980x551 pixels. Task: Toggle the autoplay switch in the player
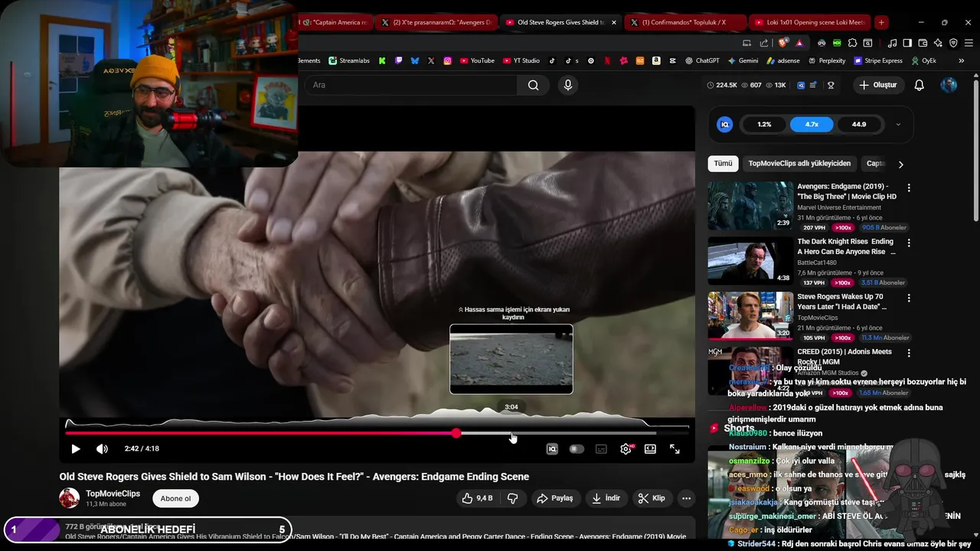pos(577,449)
